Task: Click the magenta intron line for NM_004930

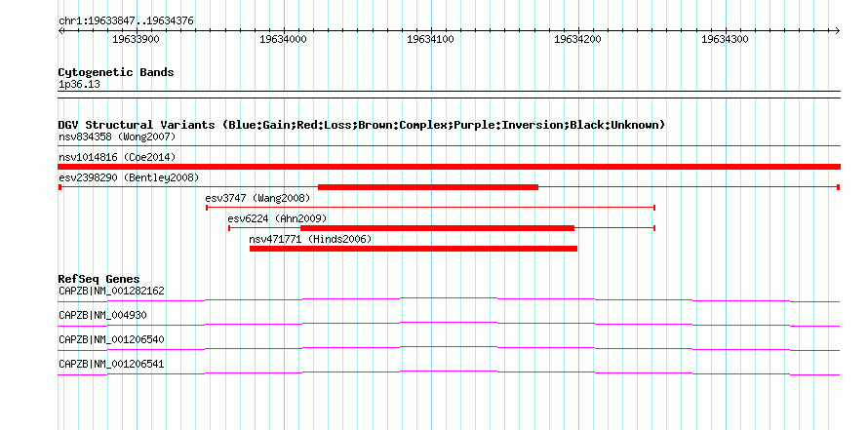Action: tap(449, 323)
